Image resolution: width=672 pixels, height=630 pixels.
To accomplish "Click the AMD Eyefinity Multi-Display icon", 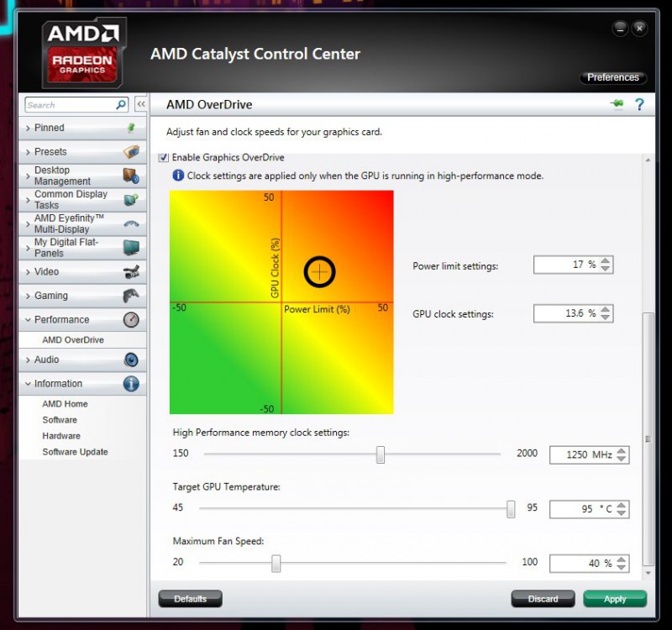I will pyautogui.click(x=131, y=223).
